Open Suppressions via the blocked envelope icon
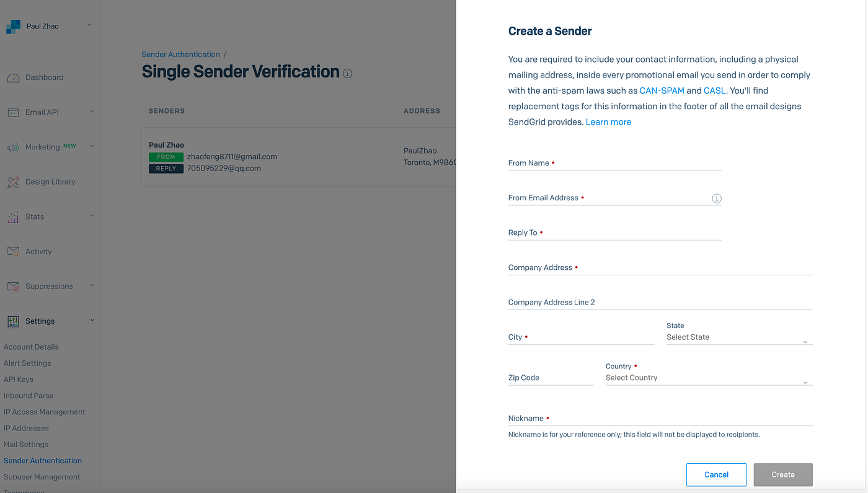 click(14, 285)
